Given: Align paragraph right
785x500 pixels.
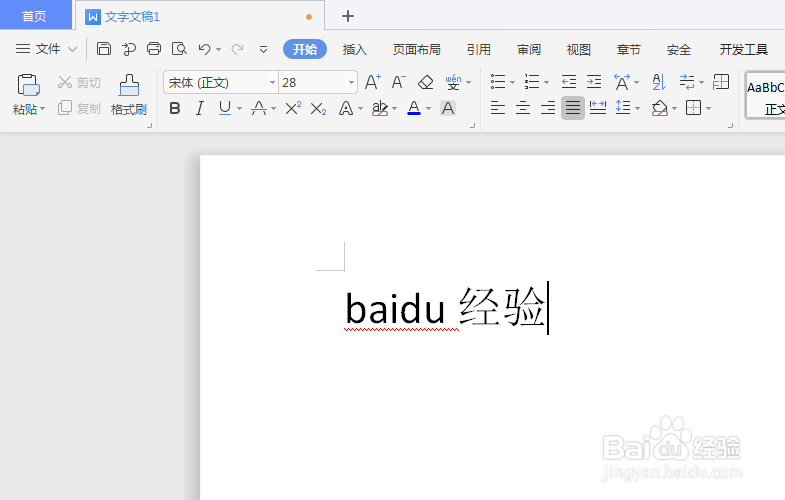Looking at the screenshot, I should [x=548, y=108].
